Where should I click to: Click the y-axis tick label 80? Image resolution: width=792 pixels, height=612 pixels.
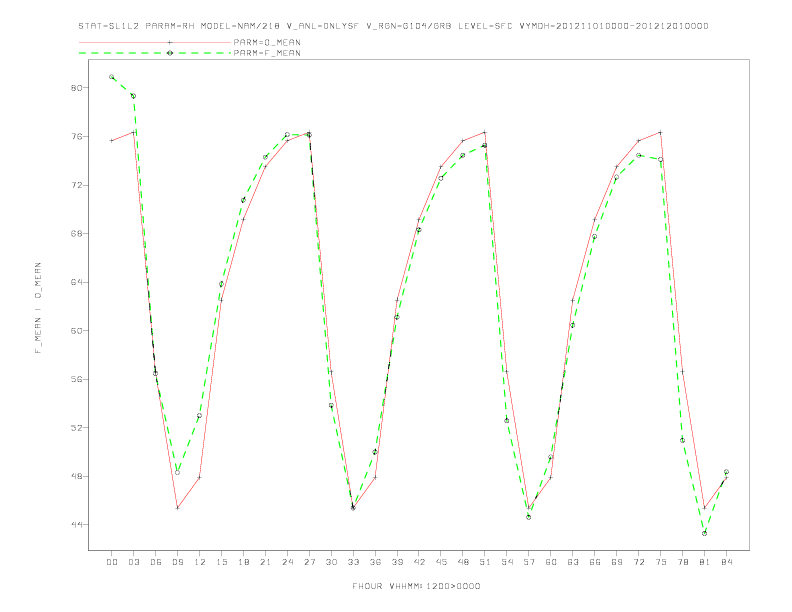pos(76,88)
